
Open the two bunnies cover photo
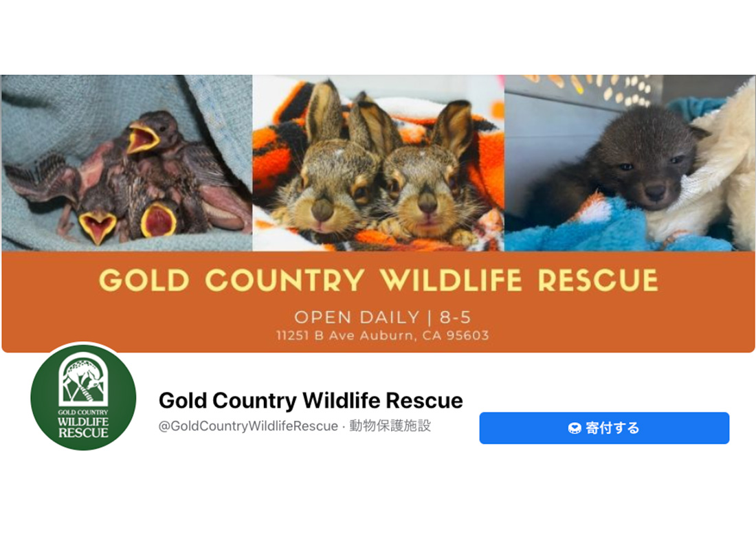tap(379, 163)
